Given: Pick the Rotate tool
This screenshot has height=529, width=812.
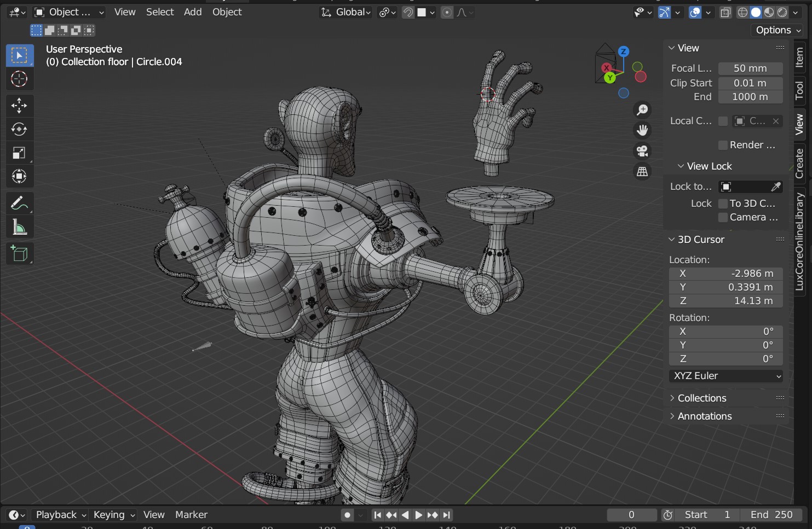Looking at the screenshot, I should point(20,129).
